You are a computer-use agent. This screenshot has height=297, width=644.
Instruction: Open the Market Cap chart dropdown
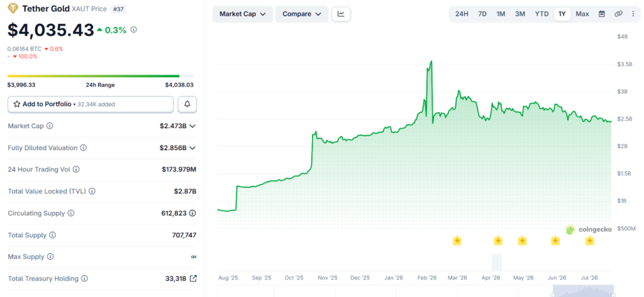click(243, 14)
